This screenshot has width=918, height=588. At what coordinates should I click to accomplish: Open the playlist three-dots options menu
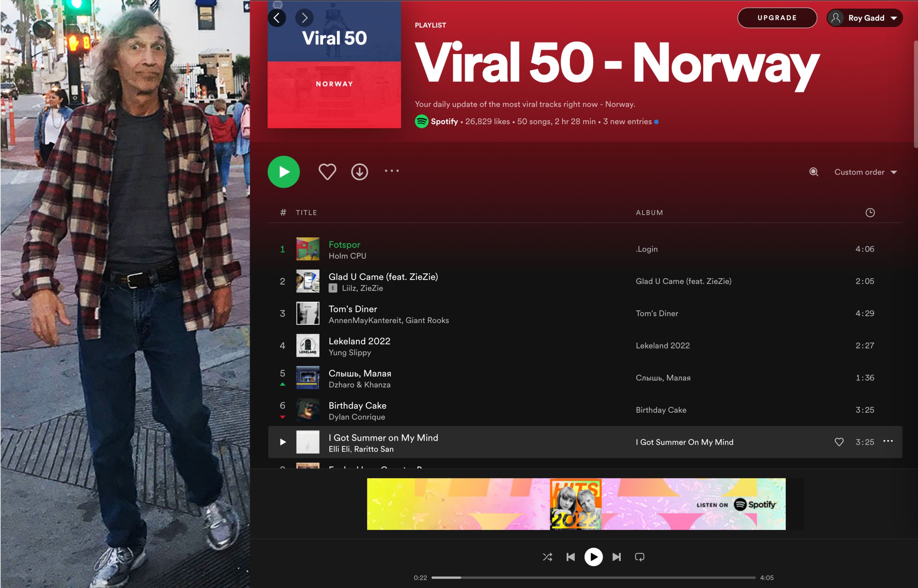point(392,171)
